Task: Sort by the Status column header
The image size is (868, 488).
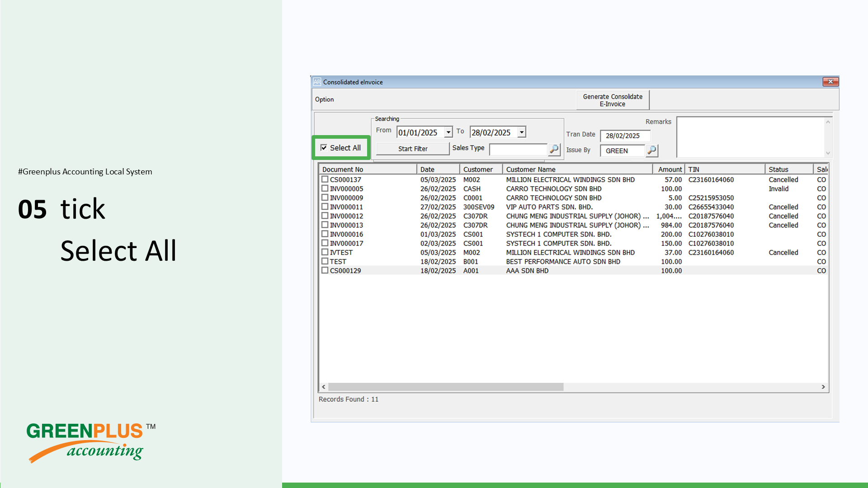Action: (x=789, y=169)
